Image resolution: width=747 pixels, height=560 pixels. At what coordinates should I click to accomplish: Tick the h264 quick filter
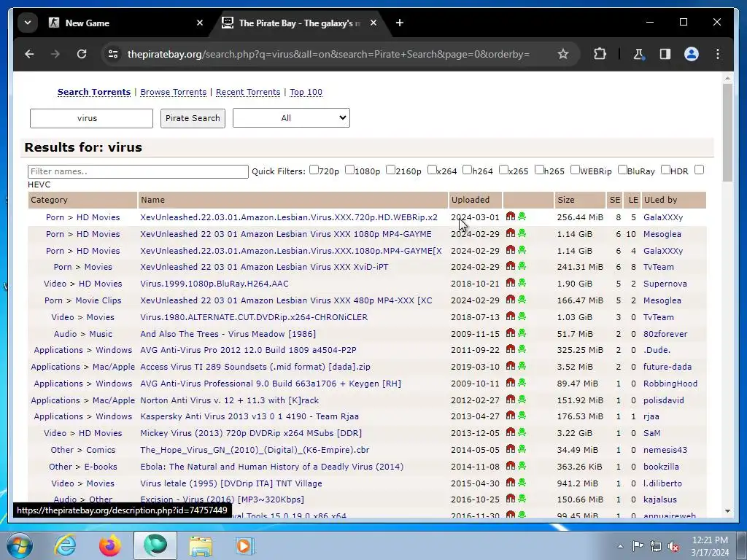point(467,169)
